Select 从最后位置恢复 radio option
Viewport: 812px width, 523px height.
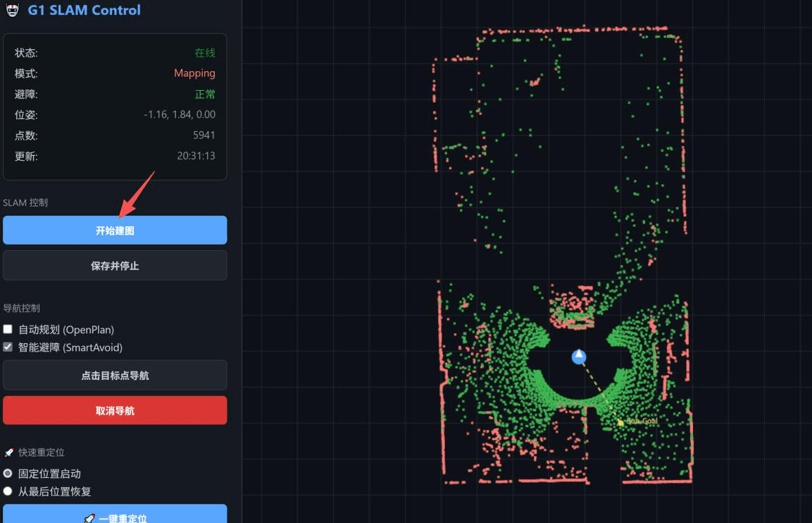[x=8, y=491]
